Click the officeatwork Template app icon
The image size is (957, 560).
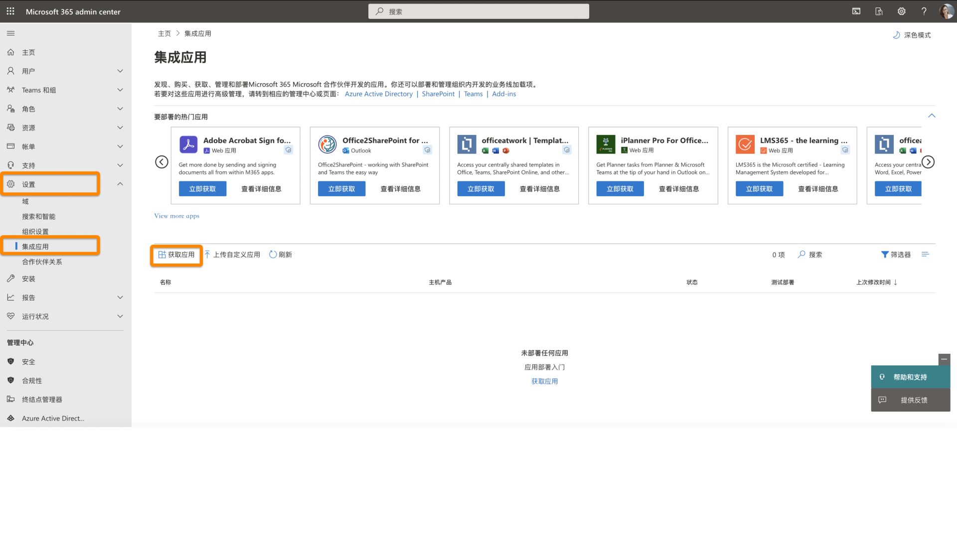(467, 144)
